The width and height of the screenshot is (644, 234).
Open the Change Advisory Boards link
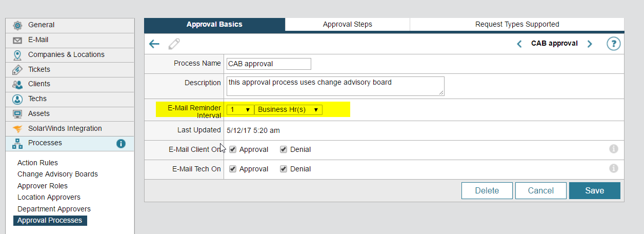click(x=57, y=174)
